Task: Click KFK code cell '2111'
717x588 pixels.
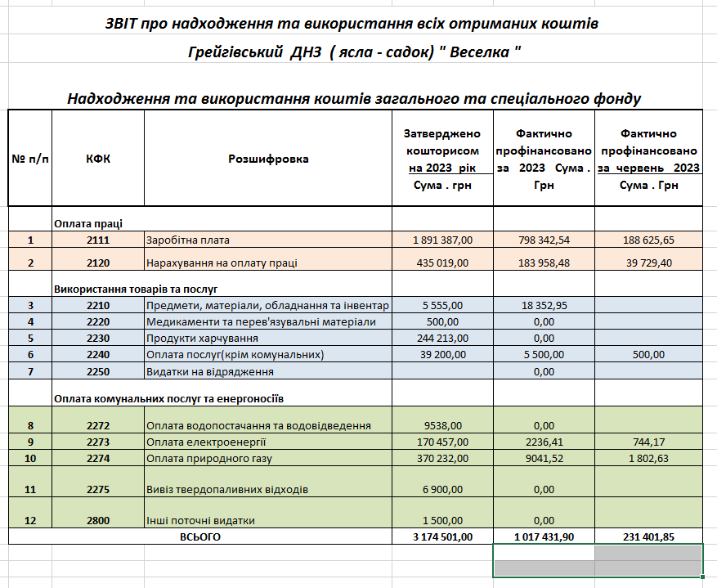Action: tap(98, 240)
